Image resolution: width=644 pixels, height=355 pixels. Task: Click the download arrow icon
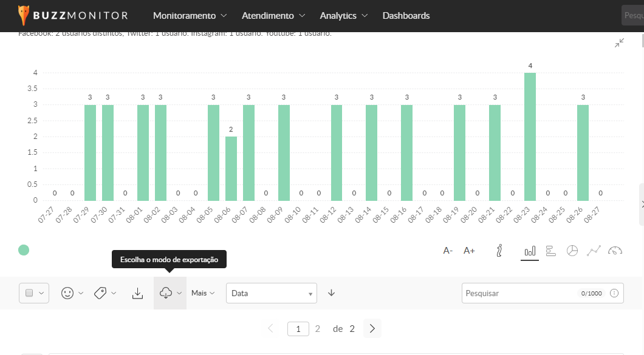138,293
